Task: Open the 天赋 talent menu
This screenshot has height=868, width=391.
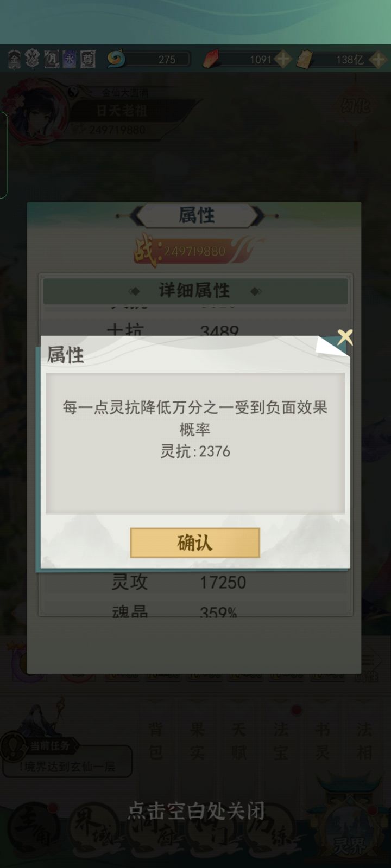Action: [239, 741]
